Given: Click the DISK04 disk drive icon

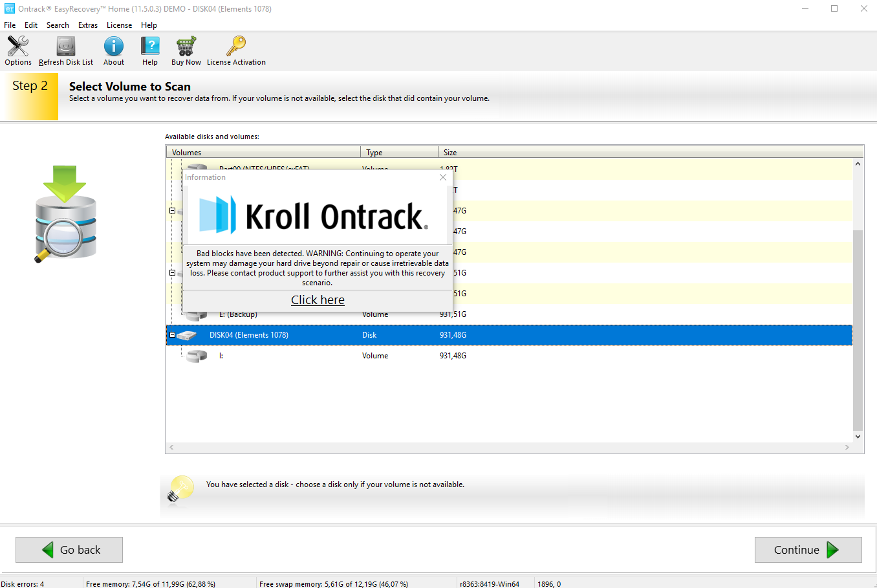Looking at the screenshot, I should tap(187, 335).
